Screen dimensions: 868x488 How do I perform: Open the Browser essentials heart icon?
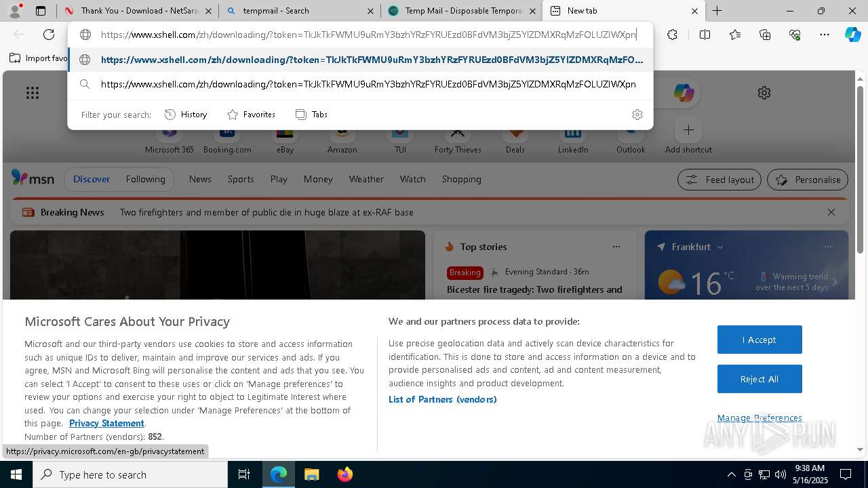795,35
